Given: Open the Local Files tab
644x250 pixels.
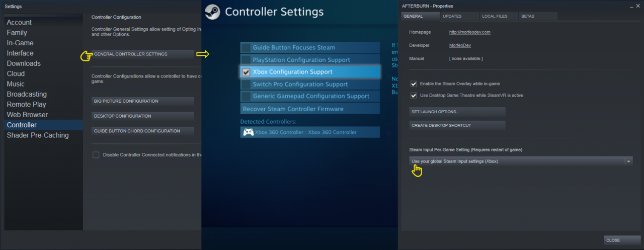Looking at the screenshot, I should tap(495, 16).
